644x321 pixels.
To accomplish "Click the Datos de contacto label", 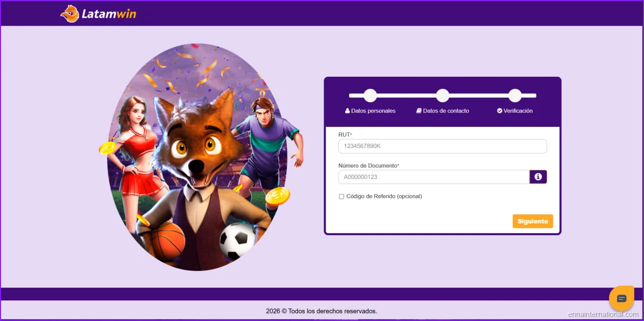I will (446, 111).
